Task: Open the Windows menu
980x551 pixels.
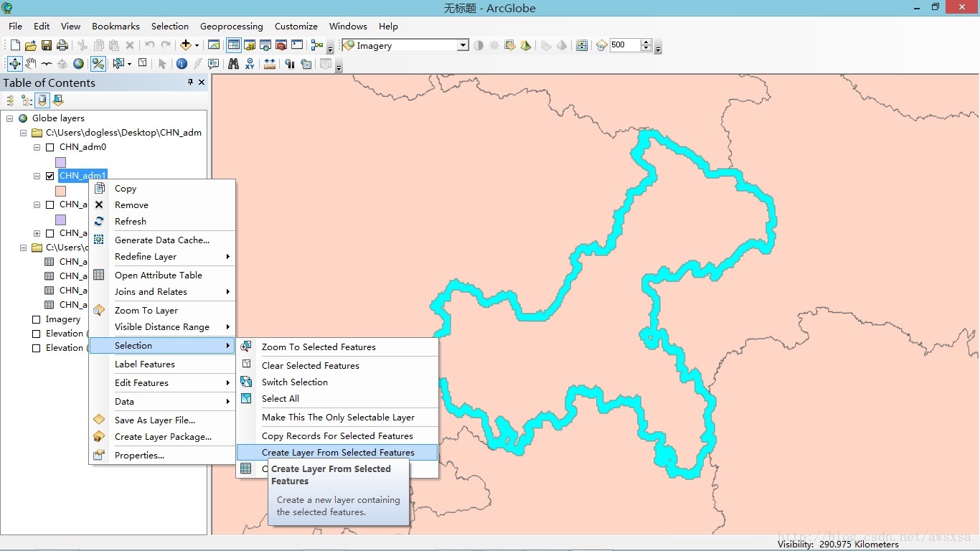Action: coord(348,27)
